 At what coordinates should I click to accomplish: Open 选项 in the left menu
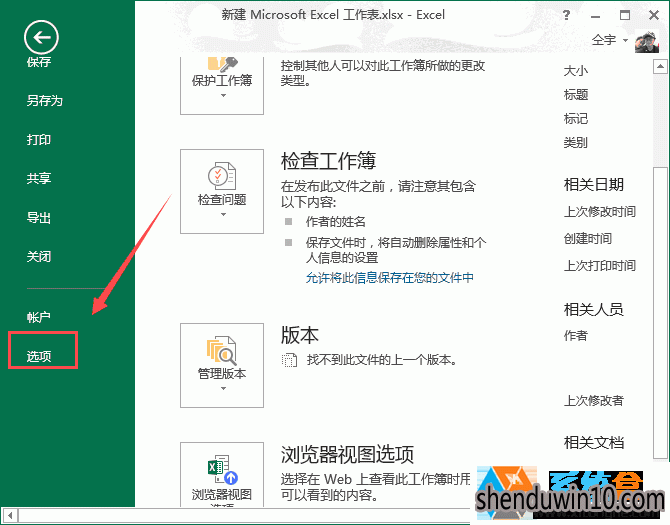39,356
